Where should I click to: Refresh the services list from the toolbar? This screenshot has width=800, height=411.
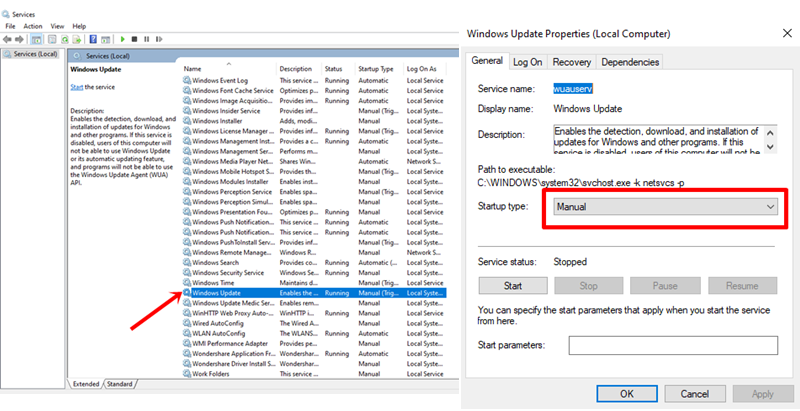click(x=65, y=39)
